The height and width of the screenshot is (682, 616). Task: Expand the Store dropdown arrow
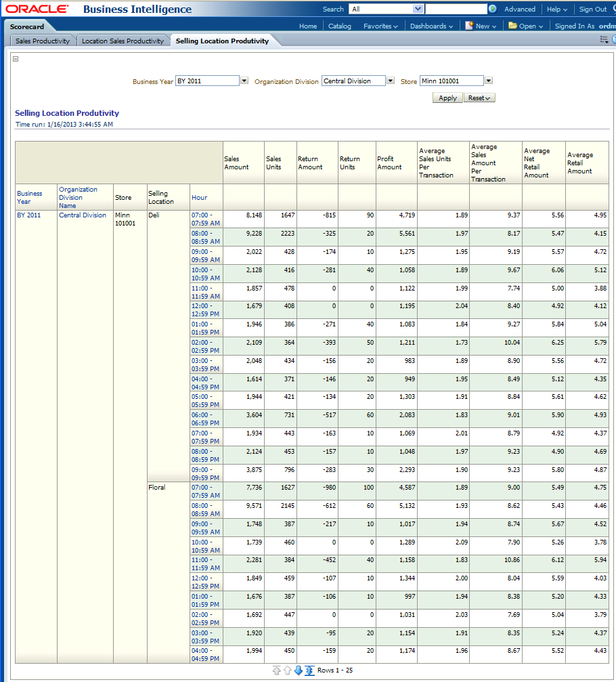coord(489,81)
